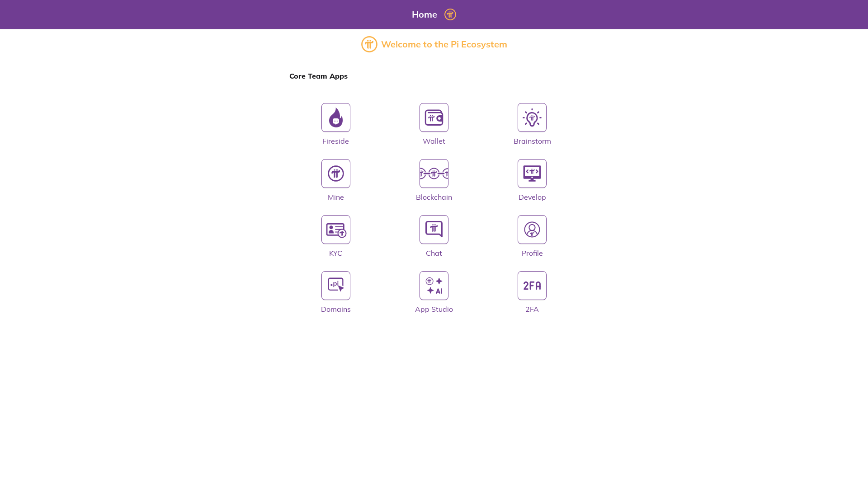
Task: Click the App Studio text label
Action: [434, 309]
